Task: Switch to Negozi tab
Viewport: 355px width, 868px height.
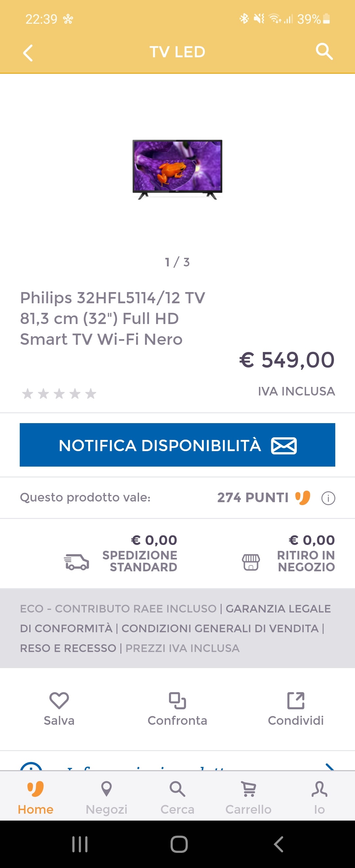Action: click(x=106, y=798)
